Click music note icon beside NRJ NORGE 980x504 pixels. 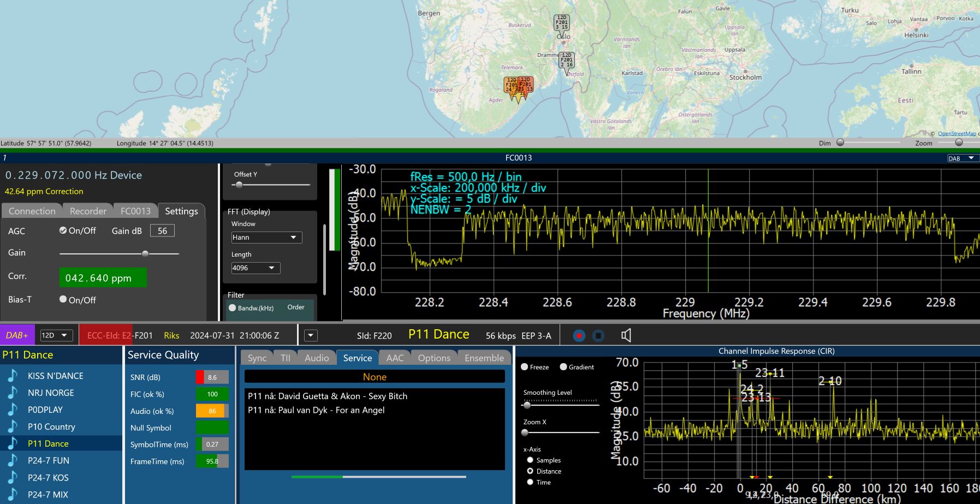click(12, 393)
